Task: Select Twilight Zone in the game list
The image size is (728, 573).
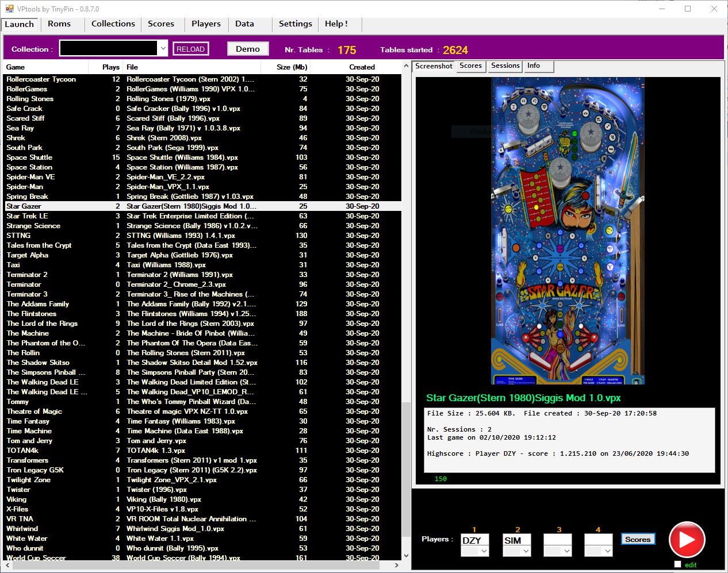Action: (x=29, y=480)
